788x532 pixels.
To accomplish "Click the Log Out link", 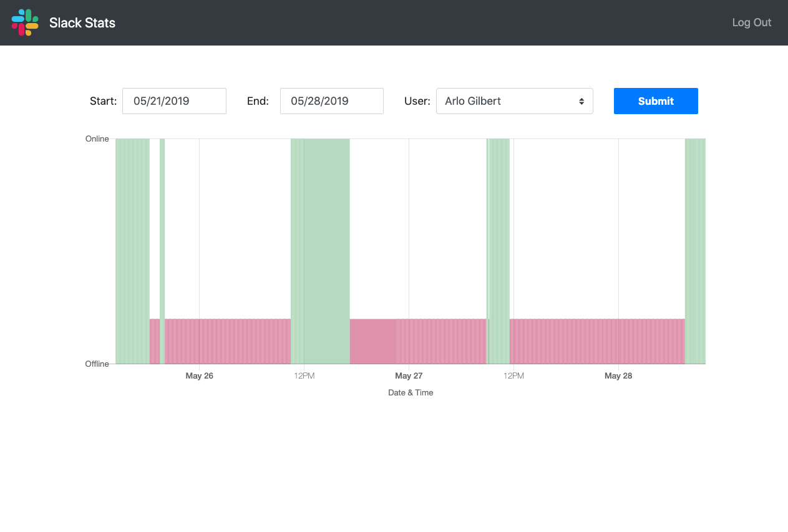I will pyautogui.click(x=751, y=22).
